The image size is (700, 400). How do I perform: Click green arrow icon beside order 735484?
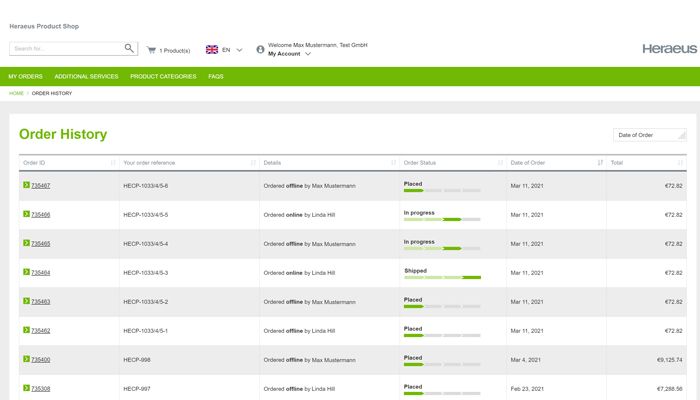click(26, 272)
